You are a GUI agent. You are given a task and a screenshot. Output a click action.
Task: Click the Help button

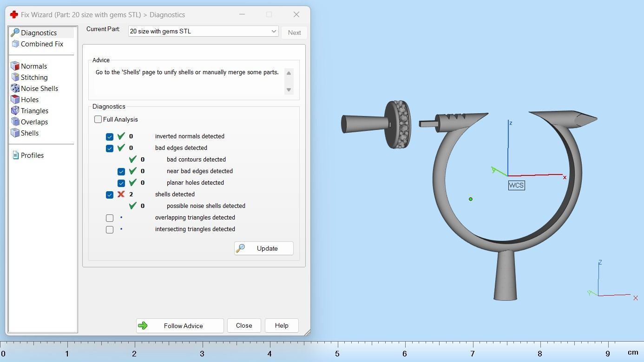point(282,325)
